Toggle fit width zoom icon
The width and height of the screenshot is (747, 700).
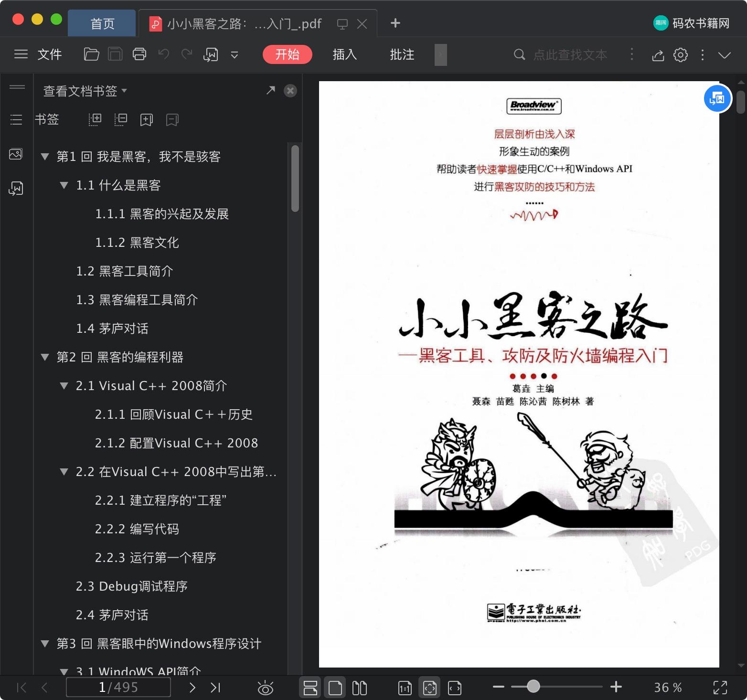point(454,688)
